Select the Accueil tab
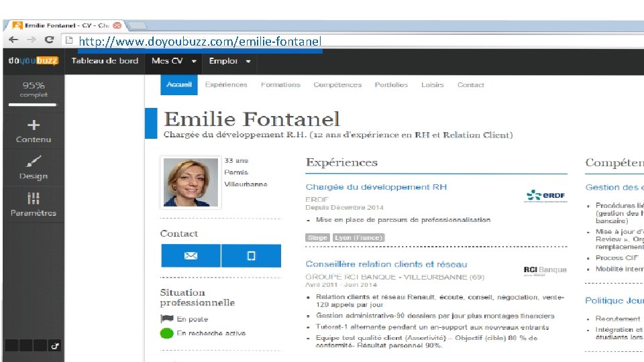Image resolution: width=644 pixels, height=362 pixels. pos(179,84)
